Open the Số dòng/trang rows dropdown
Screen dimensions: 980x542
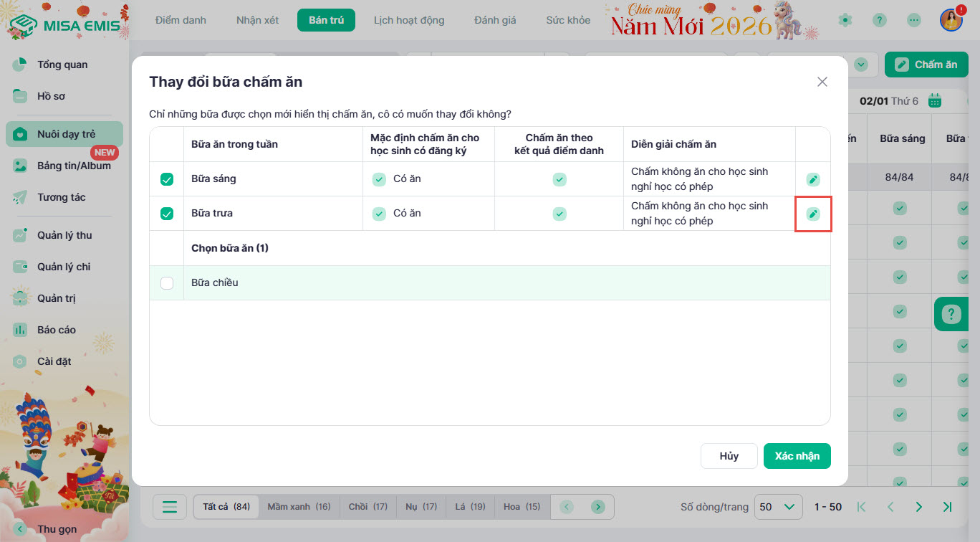click(x=778, y=507)
